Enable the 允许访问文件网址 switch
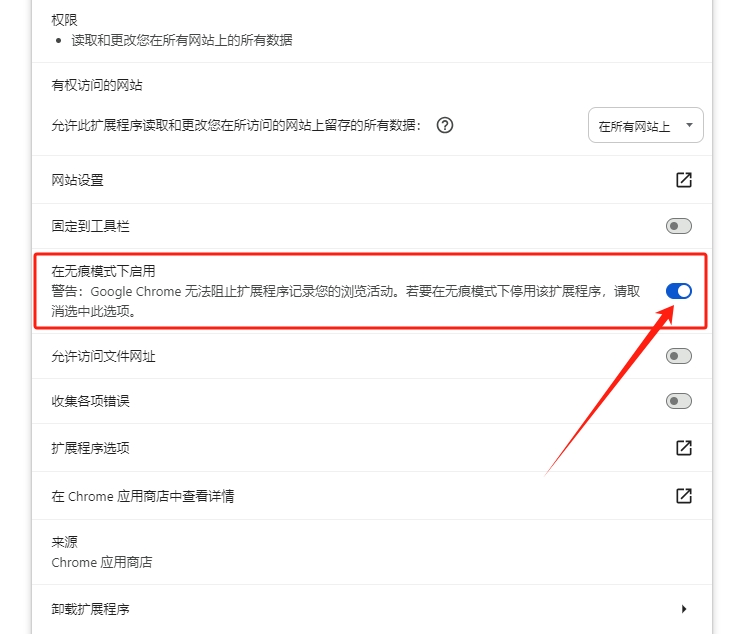 [679, 356]
